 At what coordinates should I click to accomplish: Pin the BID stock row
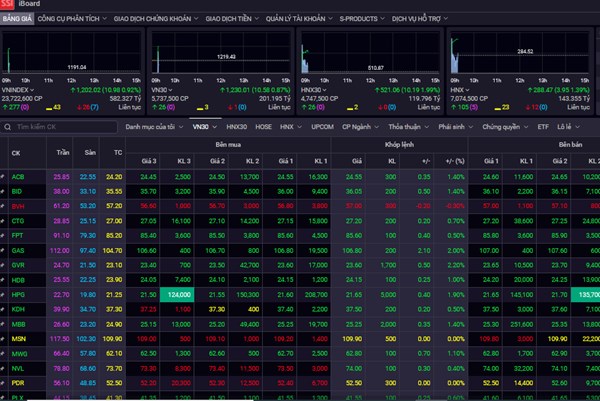(2, 191)
